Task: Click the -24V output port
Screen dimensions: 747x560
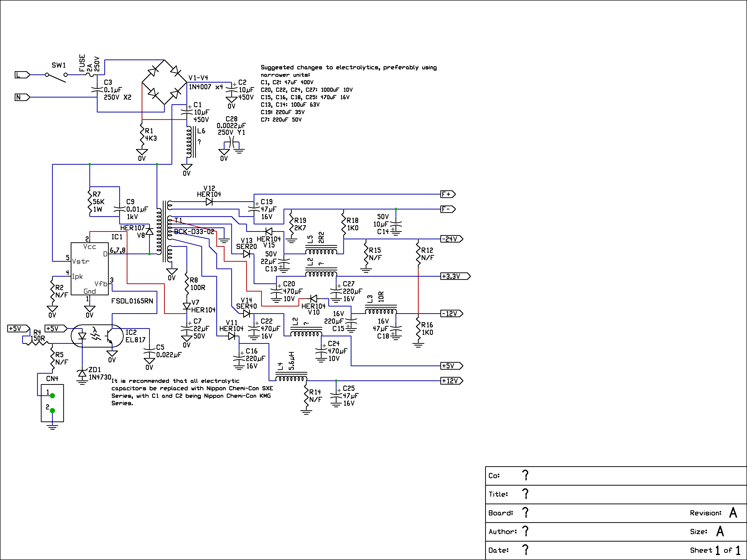Action: point(452,239)
